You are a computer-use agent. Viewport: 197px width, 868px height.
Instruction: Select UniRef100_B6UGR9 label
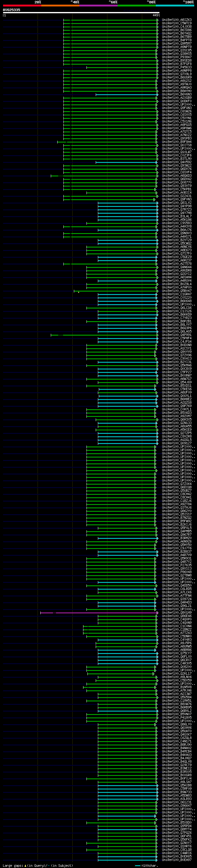click(x=176, y=78)
